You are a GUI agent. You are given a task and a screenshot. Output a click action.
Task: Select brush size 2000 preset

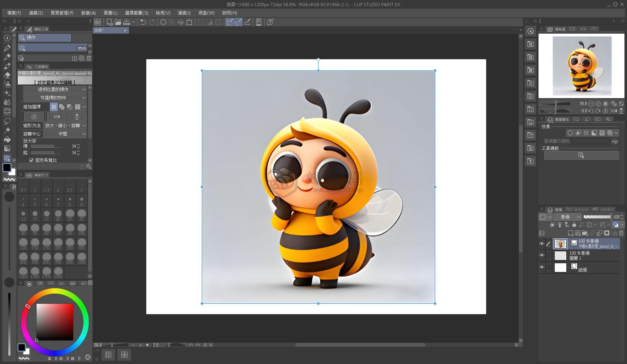click(x=58, y=273)
